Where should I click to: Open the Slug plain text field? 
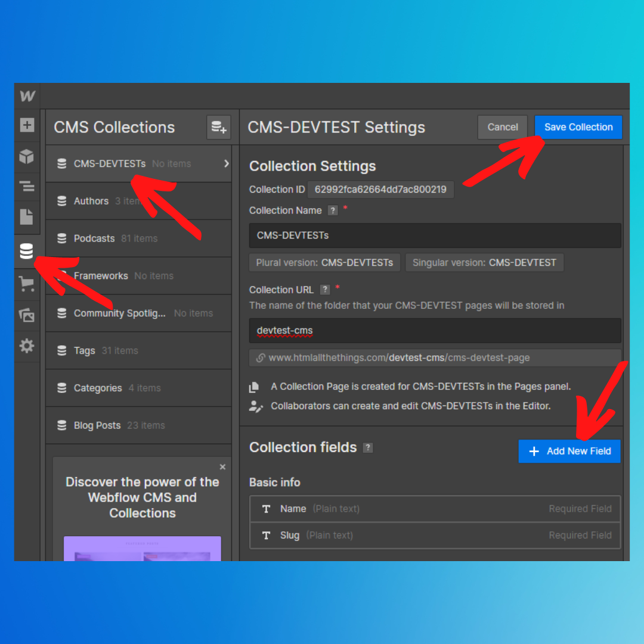coord(435,535)
